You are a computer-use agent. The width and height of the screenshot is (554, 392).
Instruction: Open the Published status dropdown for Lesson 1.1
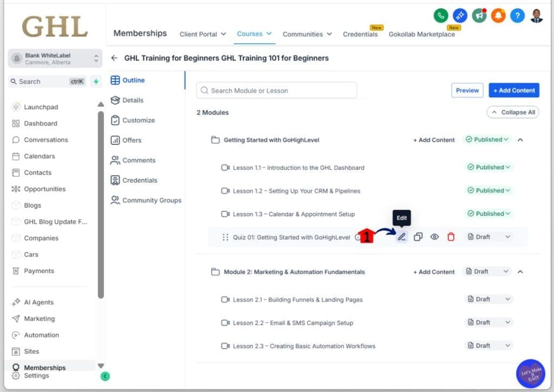[x=488, y=167]
